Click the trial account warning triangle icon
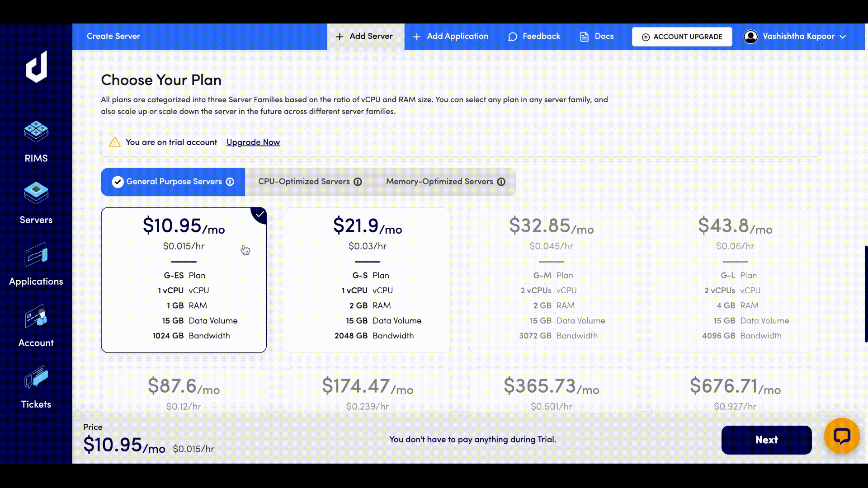Viewport: 868px width, 488px height. coord(115,142)
